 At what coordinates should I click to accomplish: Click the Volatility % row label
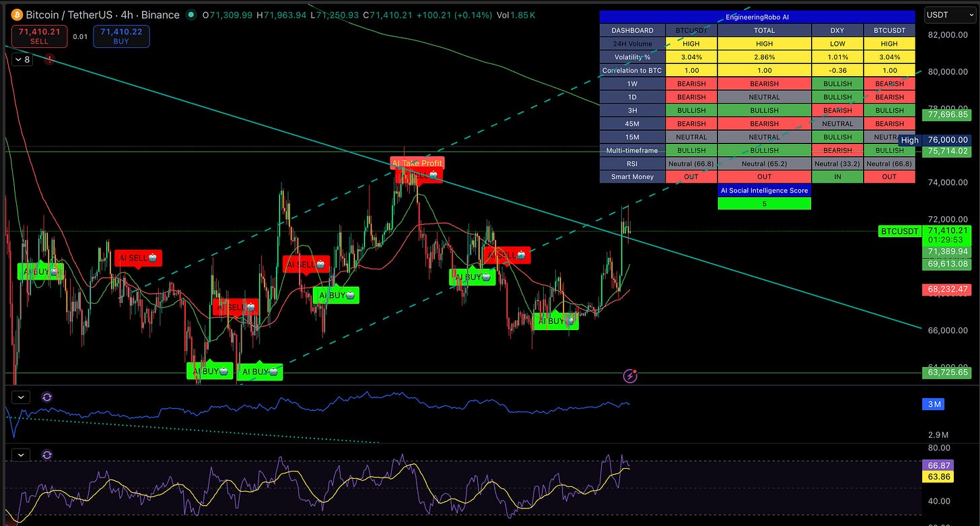632,57
